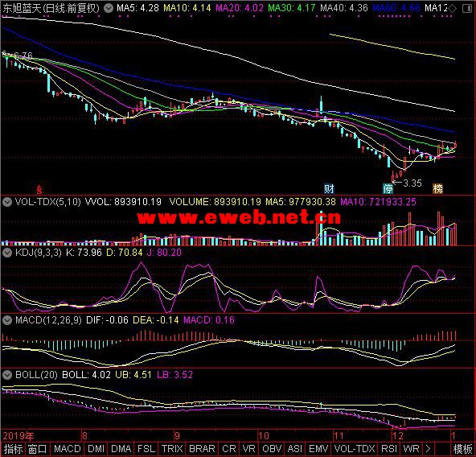Image resolution: width=476 pixels, height=457 pixels.
Task: Select the ASI indicator tab
Action: click(295, 449)
